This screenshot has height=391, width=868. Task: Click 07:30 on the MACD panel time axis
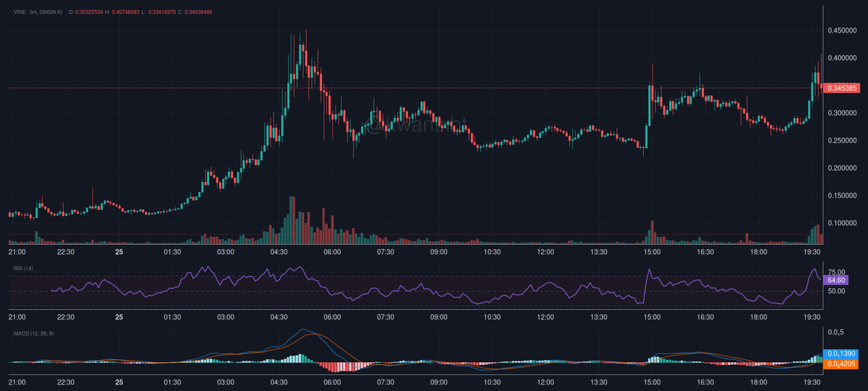tap(386, 381)
